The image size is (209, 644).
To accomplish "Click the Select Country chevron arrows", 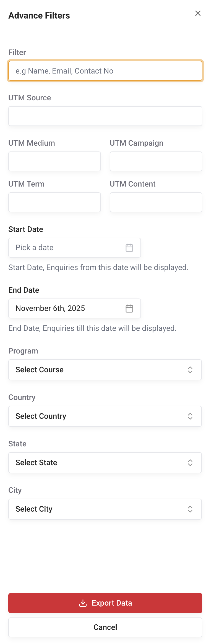I will [x=190, y=416].
